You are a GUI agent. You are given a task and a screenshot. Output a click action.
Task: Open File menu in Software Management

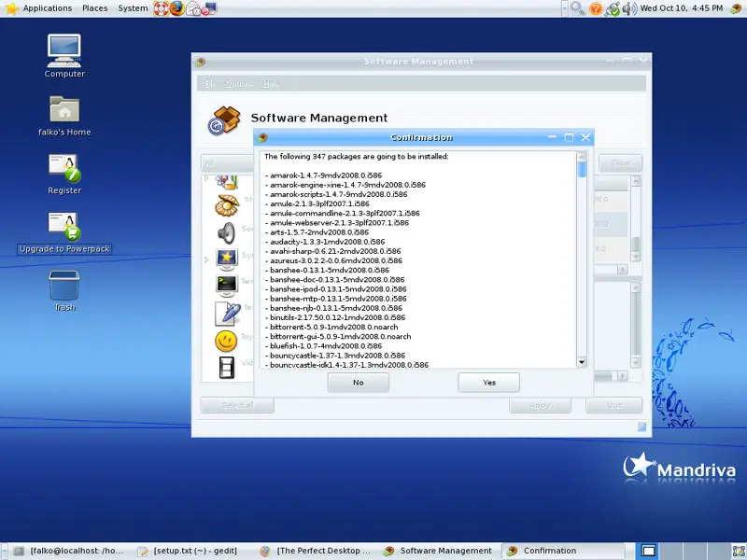[x=209, y=84]
